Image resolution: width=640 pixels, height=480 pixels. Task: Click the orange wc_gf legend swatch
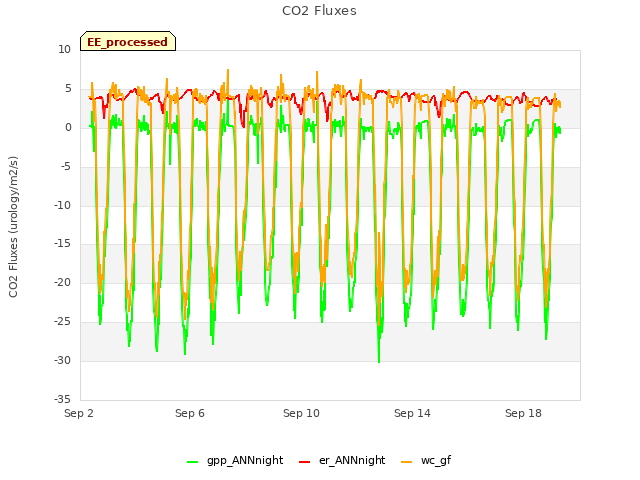(x=407, y=462)
